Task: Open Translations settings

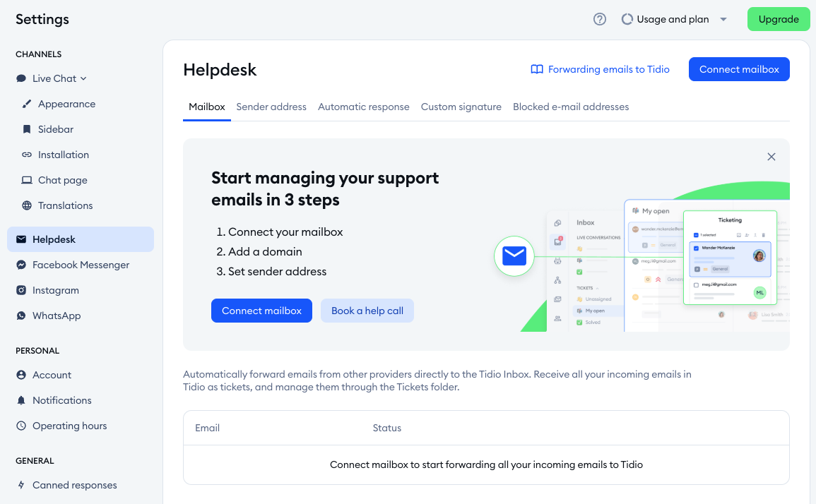Action: coord(66,205)
